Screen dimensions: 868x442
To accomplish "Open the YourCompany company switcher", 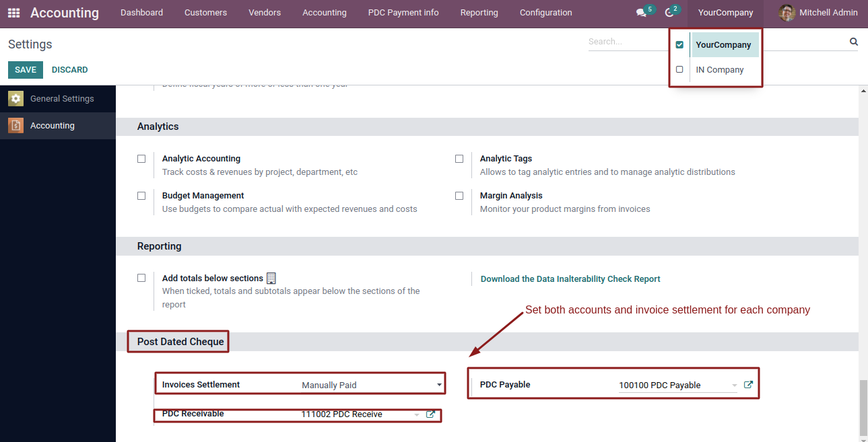I will tap(725, 13).
